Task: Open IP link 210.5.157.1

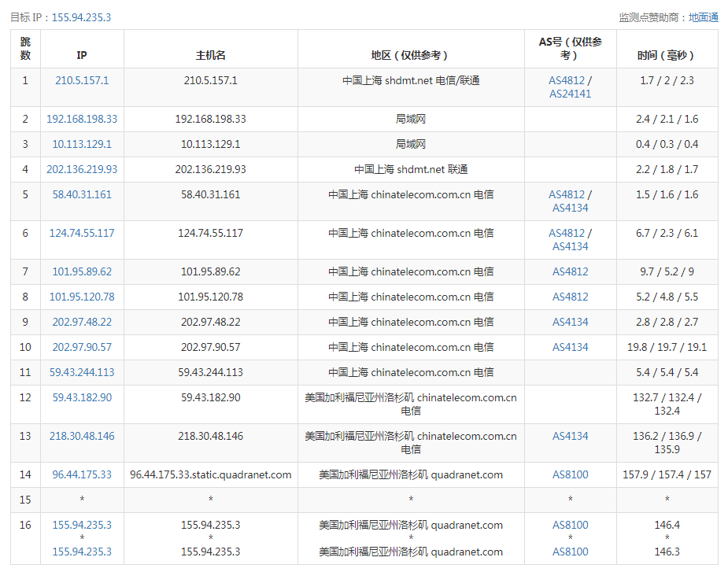Action: 82,80
